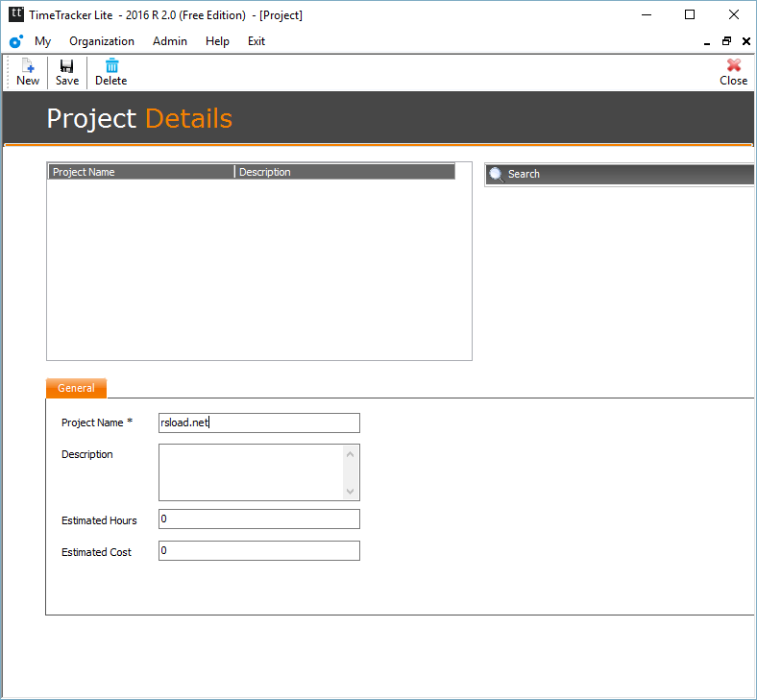Minimize the inner Project child window
This screenshot has height=700, width=757.
pyautogui.click(x=708, y=41)
